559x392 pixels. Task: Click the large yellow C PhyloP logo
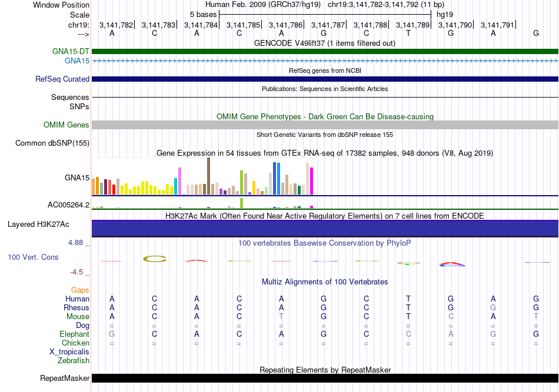click(x=155, y=259)
